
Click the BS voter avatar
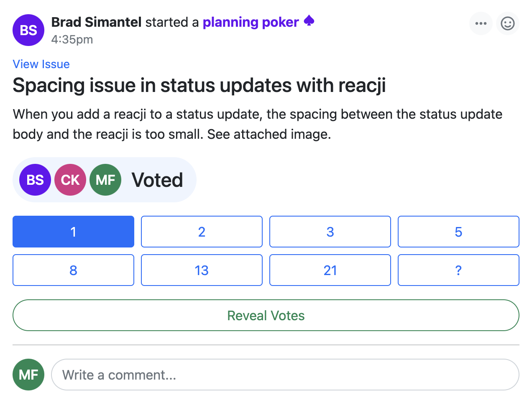[35, 180]
